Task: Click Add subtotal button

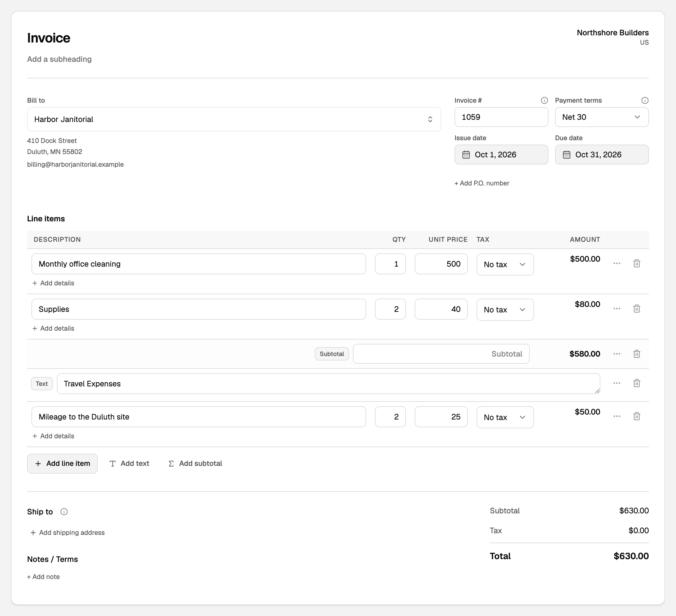Action: tap(195, 463)
